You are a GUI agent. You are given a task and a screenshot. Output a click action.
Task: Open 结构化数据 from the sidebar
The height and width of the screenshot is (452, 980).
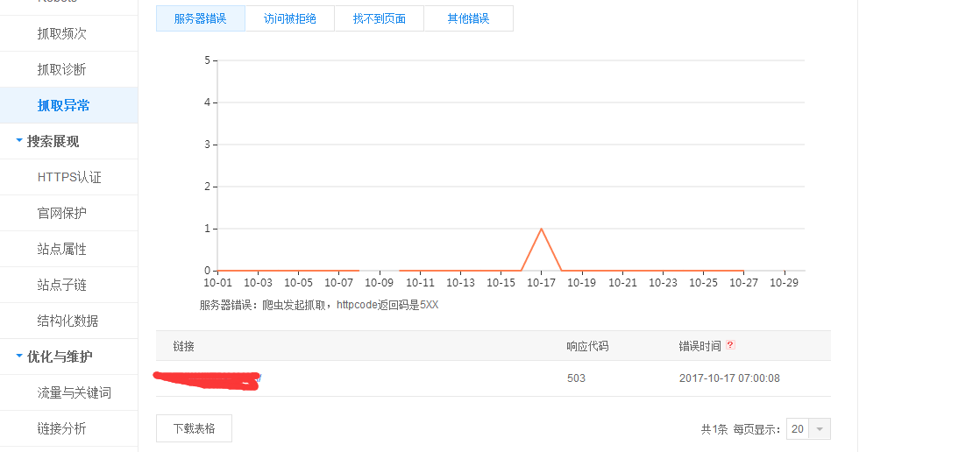point(67,321)
